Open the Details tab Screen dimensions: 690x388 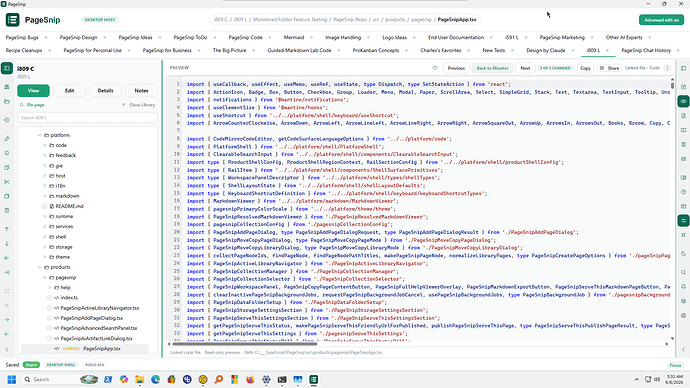click(106, 91)
